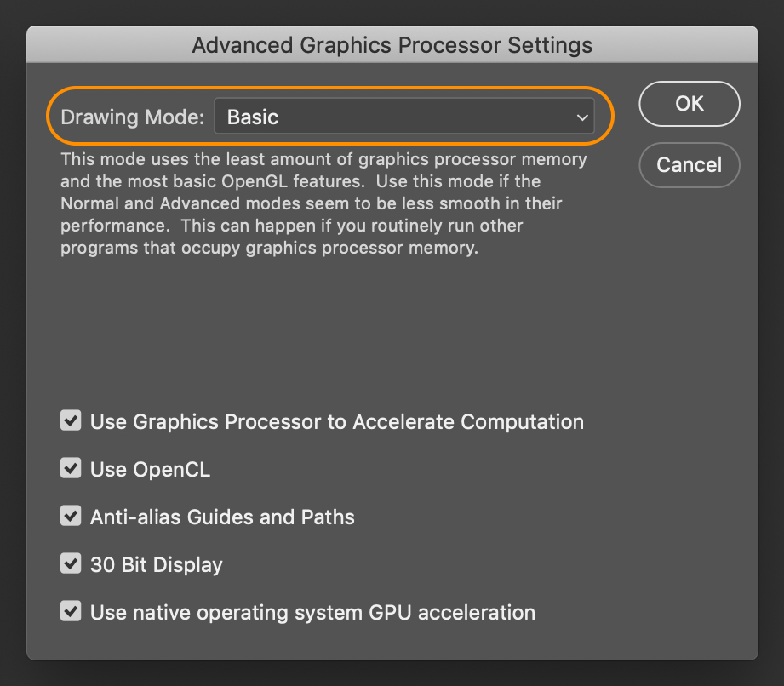Confirm settings with the OK button
The height and width of the screenshot is (686, 784).
pyautogui.click(x=690, y=104)
